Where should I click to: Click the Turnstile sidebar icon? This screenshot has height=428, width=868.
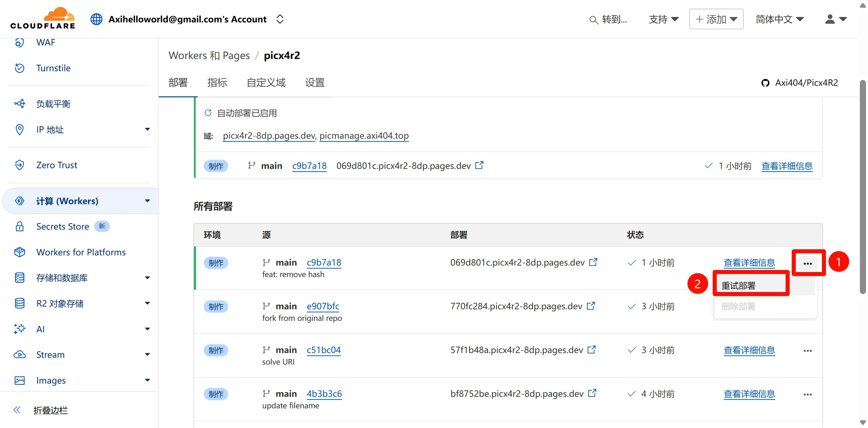click(x=20, y=68)
